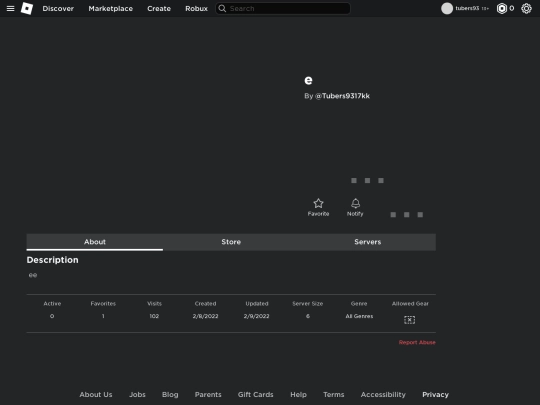Image resolution: width=540 pixels, height=405 pixels.
Task: Open the Privacy footer link
Action: [x=435, y=395]
